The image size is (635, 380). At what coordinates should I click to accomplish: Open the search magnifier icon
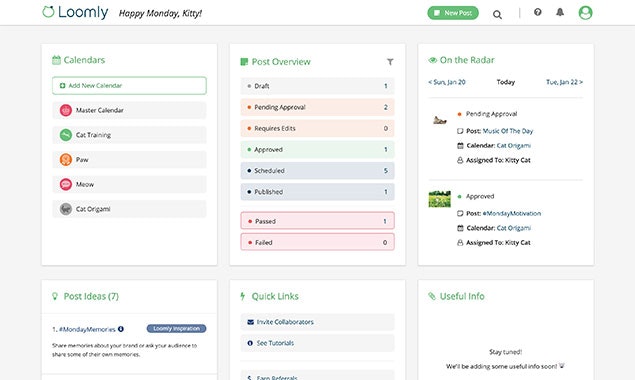tap(497, 15)
